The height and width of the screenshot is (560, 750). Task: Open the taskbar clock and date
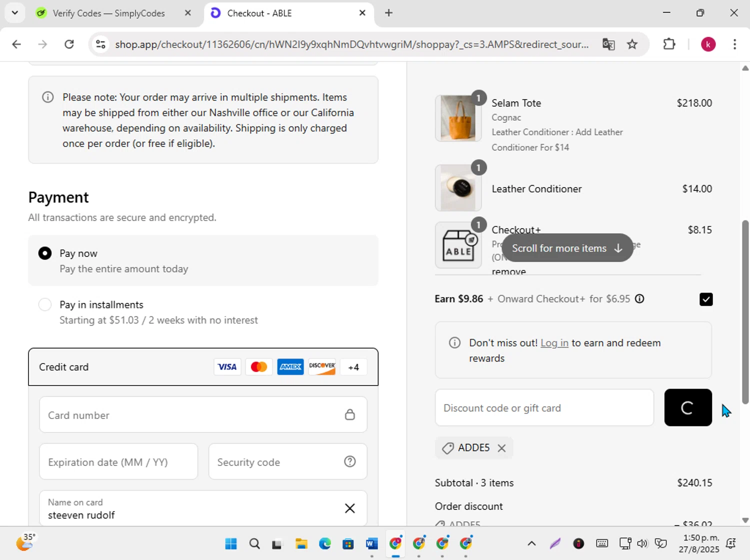click(x=699, y=543)
